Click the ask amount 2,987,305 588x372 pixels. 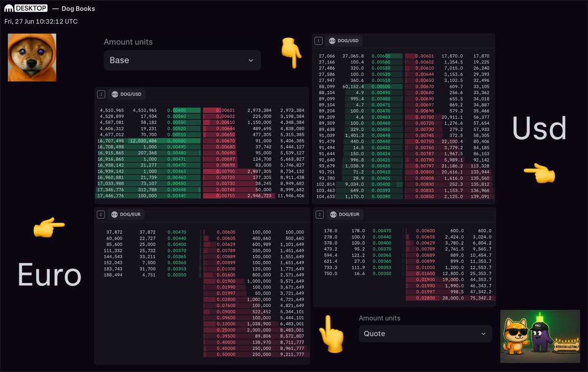258,171
